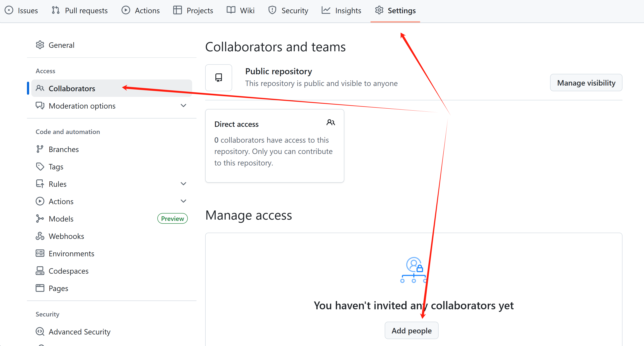Click the Pages browser icon
644x346 pixels.
[40, 288]
